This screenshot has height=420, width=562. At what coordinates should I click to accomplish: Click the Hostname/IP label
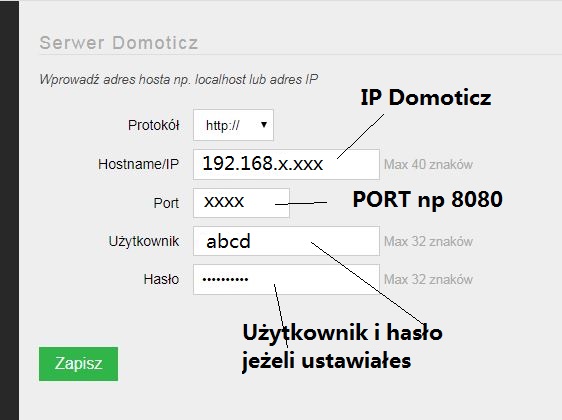click(x=138, y=164)
